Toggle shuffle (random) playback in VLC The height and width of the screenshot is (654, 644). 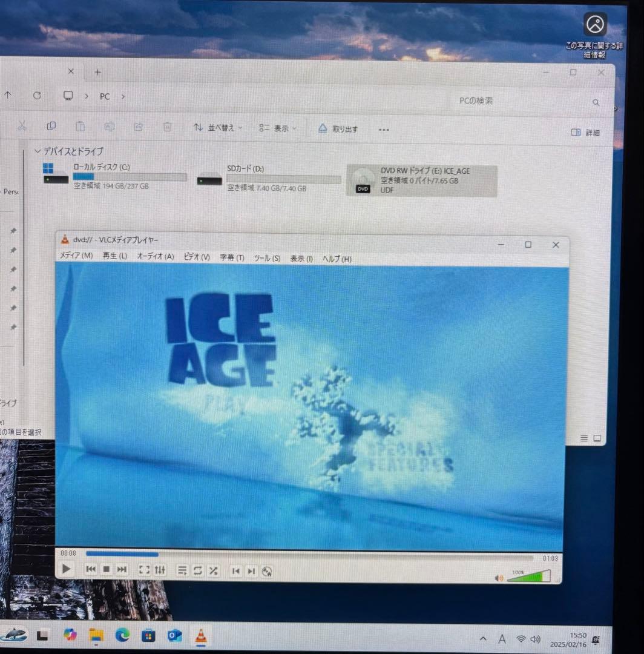(x=214, y=570)
